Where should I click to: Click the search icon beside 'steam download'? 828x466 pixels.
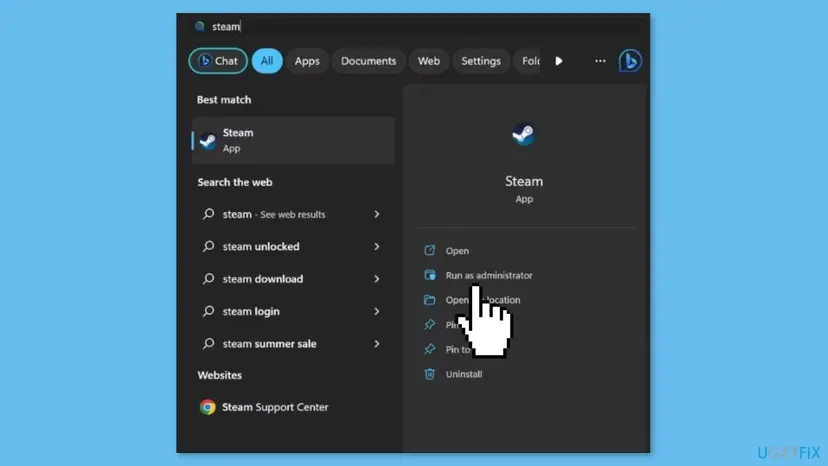tap(209, 278)
